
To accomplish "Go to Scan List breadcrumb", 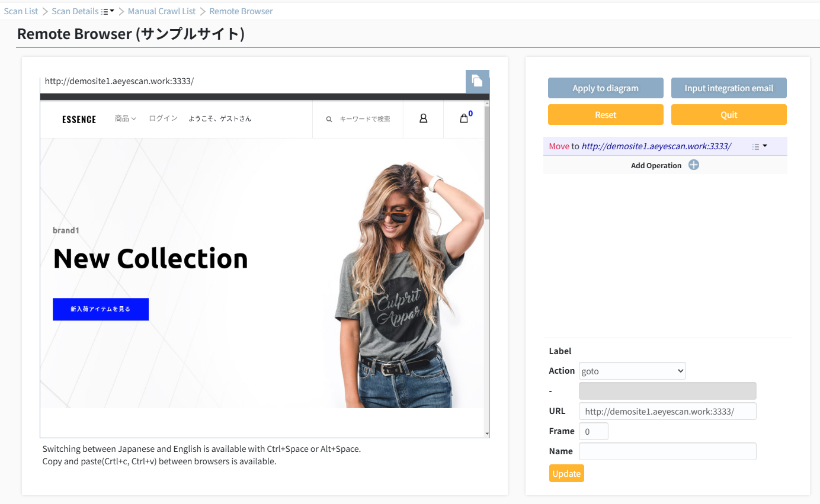I will pyautogui.click(x=21, y=11).
